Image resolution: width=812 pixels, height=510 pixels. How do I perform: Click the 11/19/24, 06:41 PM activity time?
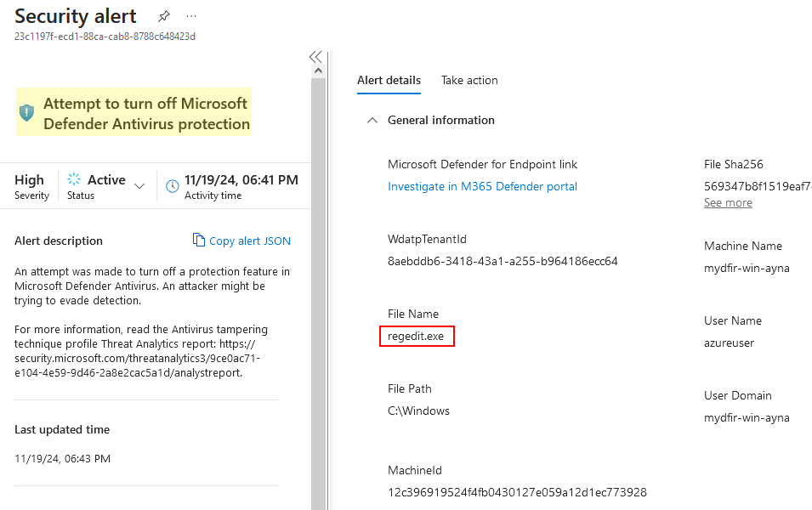[241, 179]
